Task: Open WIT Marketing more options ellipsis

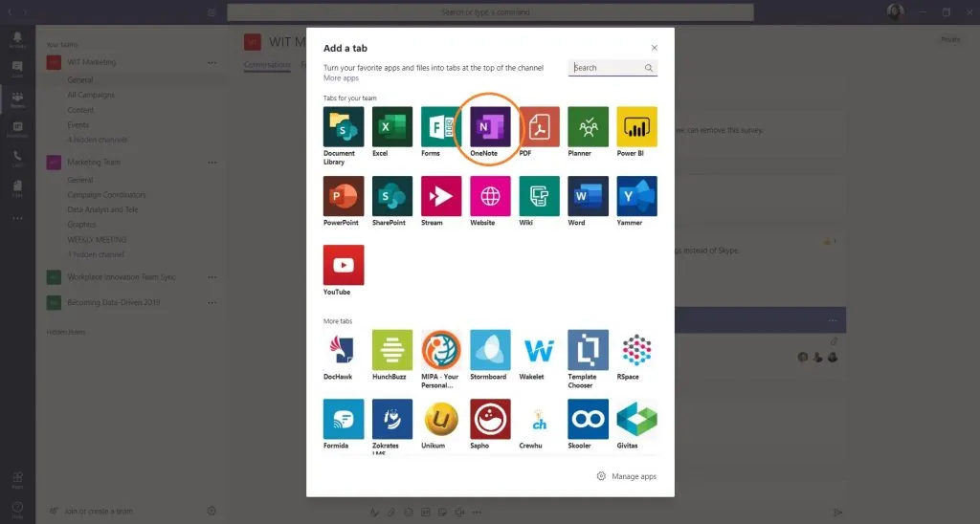Action: click(x=212, y=62)
